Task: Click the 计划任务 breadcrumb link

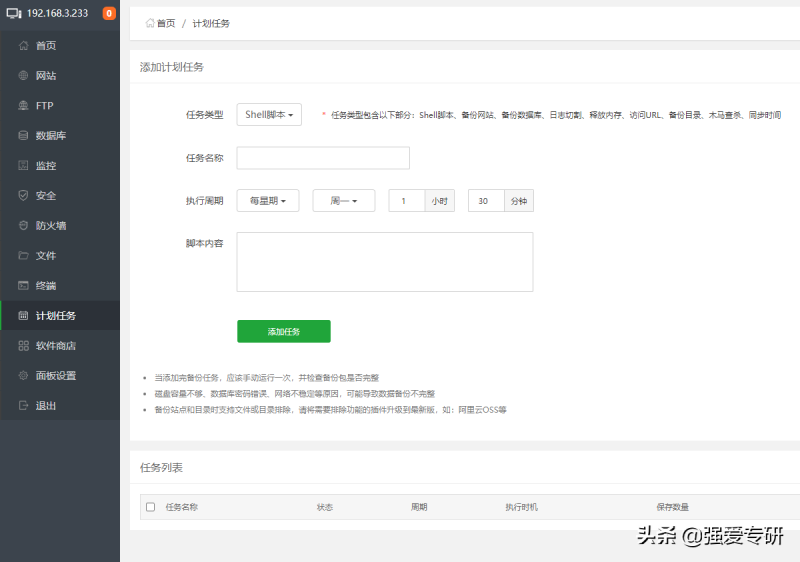Action: point(211,23)
